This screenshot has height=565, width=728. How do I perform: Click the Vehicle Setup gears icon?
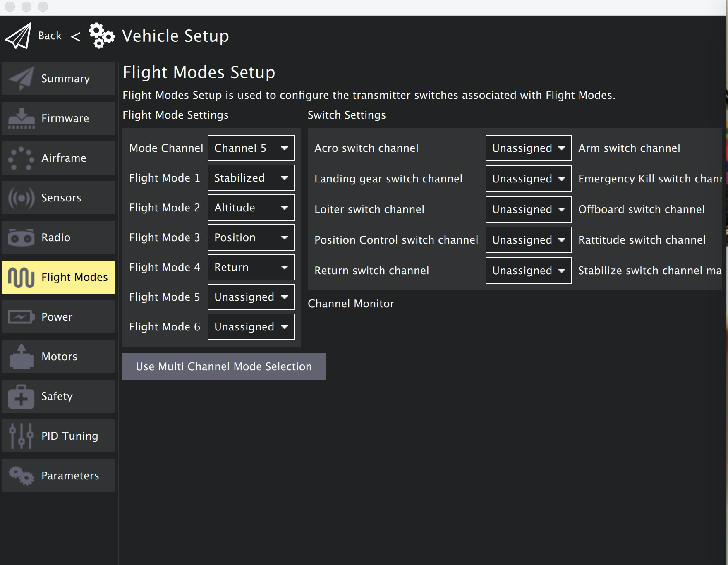[x=101, y=36]
